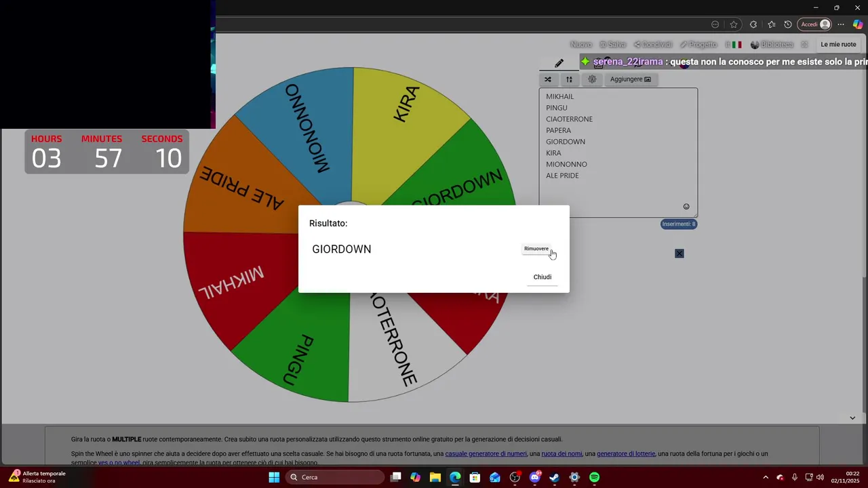Open casuale generatore di numeri link
This screenshot has width=868, height=488.
click(x=486, y=454)
